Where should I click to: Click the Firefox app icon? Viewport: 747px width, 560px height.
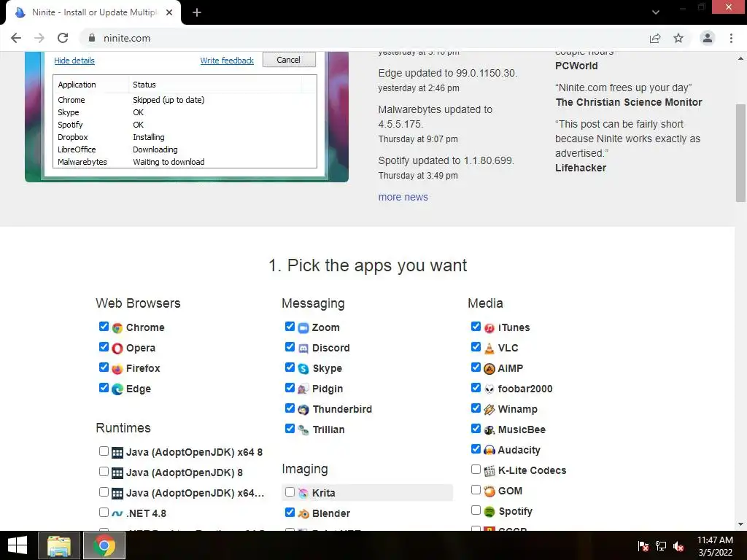pos(117,369)
